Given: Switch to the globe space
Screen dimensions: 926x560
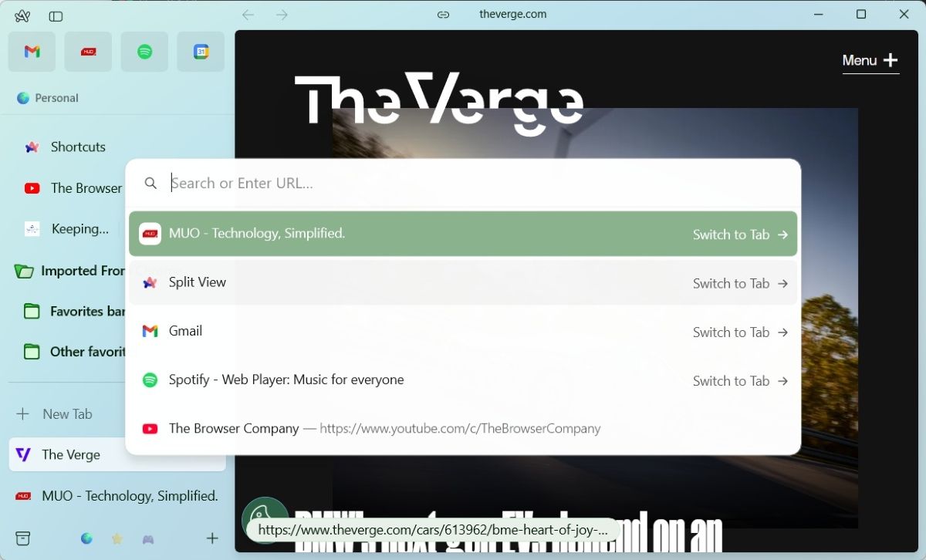Looking at the screenshot, I should (x=86, y=538).
